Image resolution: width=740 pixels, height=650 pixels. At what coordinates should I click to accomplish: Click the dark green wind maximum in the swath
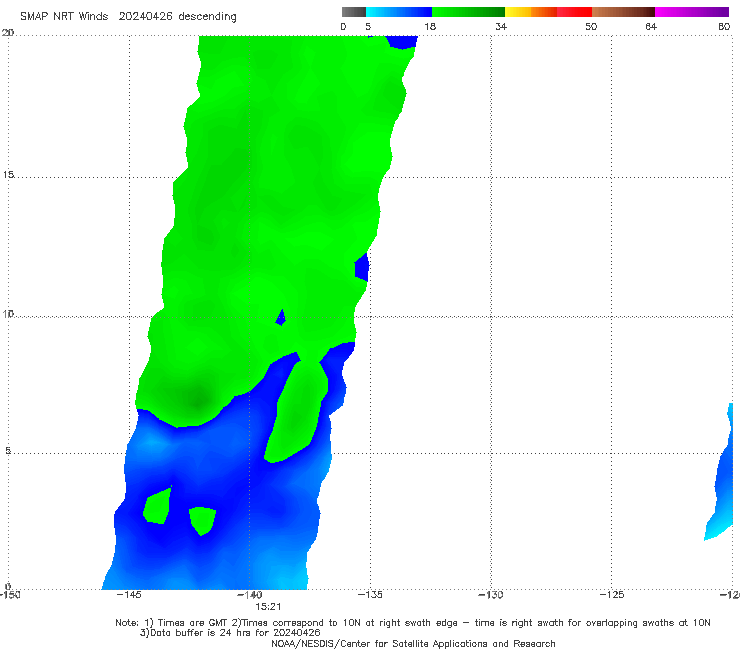click(x=197, y=400)
